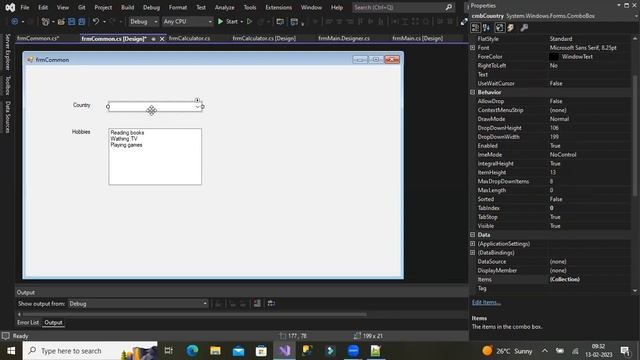Open the File menu

25,7
